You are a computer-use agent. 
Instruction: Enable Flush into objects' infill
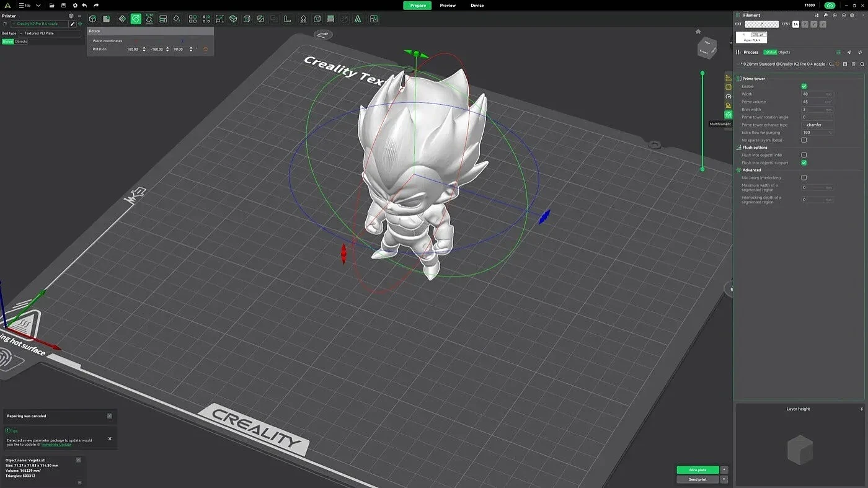click(x=804, y=155)
